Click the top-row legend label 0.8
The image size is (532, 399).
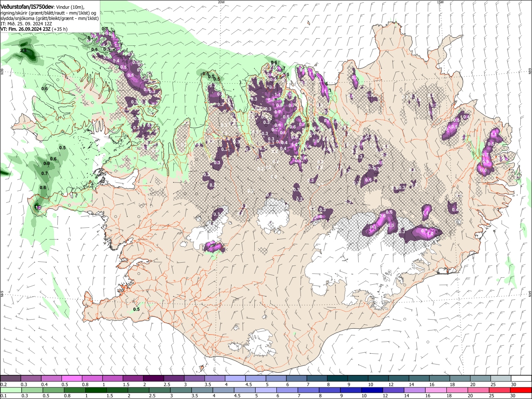[x=85, y=384]
